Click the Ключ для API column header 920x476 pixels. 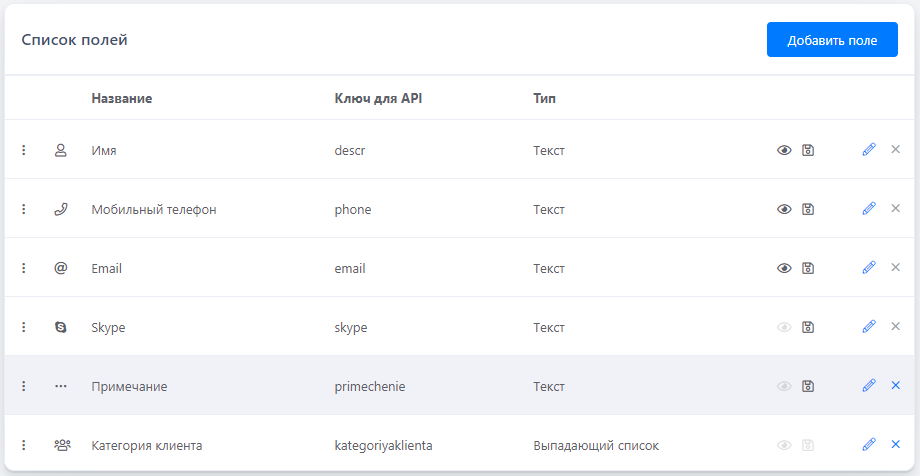pos(379,99)
